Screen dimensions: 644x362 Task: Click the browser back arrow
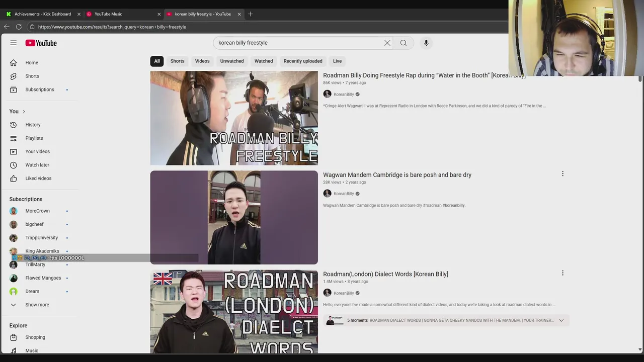pyautogui.click(x=7, y=27)
